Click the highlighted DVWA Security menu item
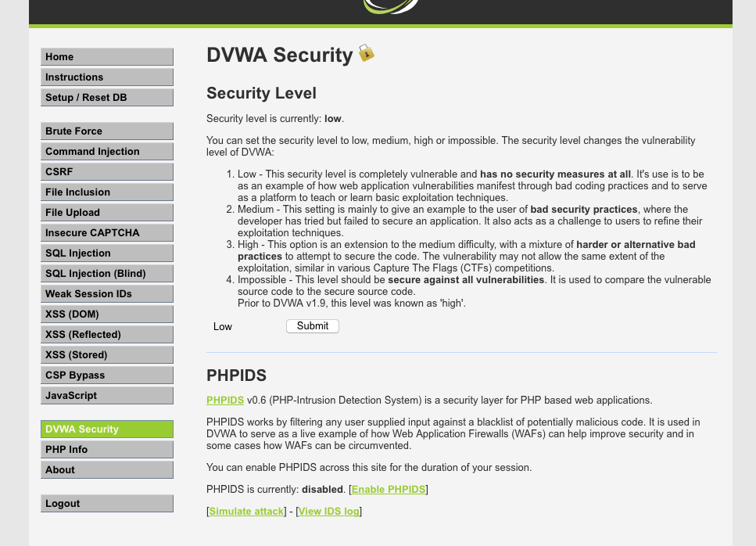The width and height of the screenshot is (756, 546). [107, 429]
